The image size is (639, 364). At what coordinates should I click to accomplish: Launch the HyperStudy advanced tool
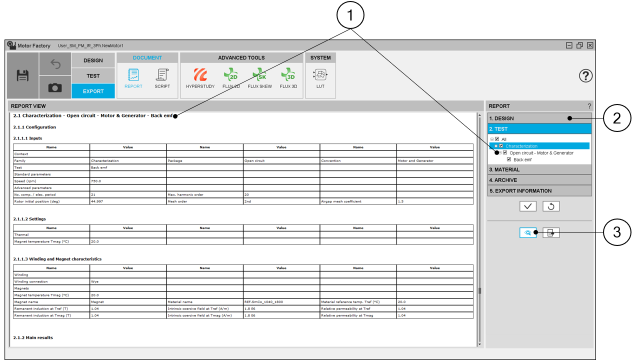(x=200, y=78)
